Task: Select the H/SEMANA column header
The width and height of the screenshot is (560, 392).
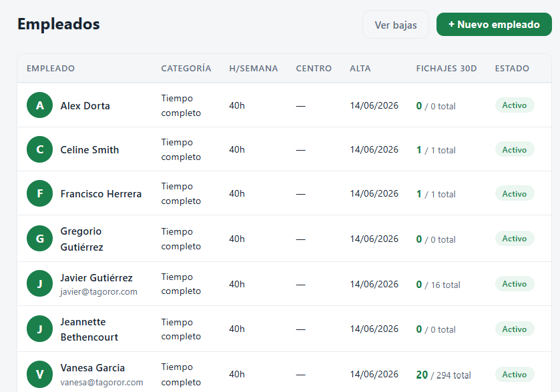Action: tap(254, 69)
